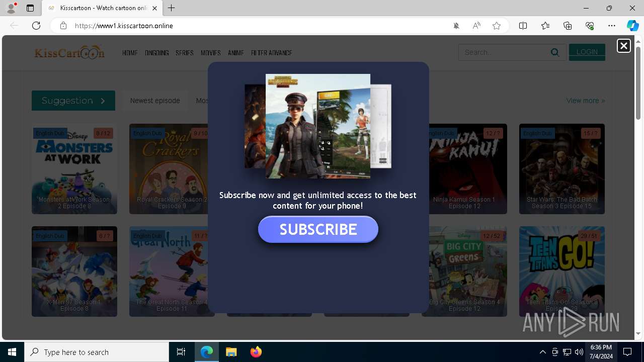644x362 pixels.
Task: Show hidden system tray icons
Action: (542, 352)
